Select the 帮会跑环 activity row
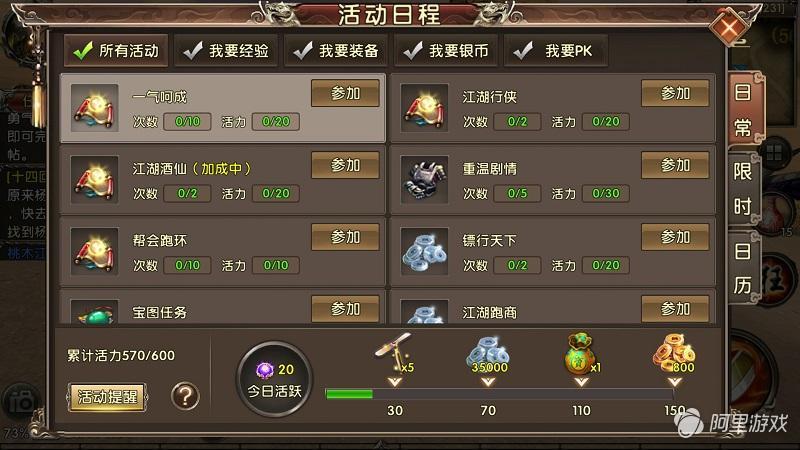 click(222, 251)
